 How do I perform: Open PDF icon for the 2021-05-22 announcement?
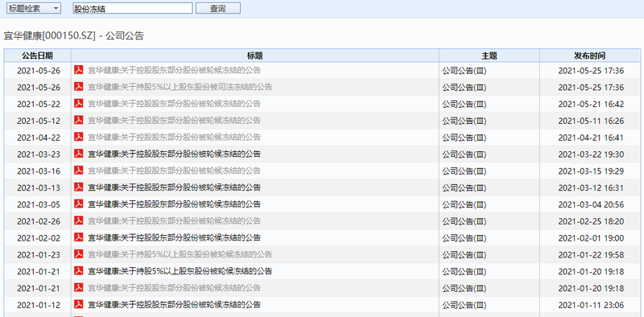tap(78, 104)
